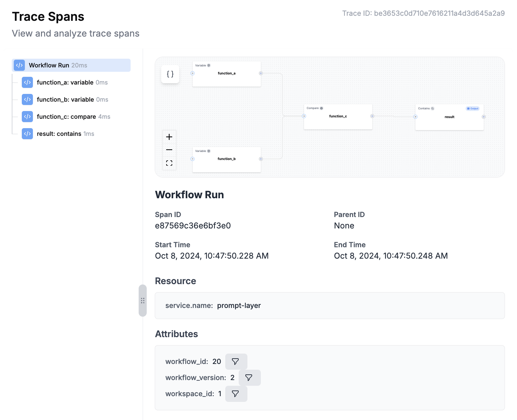The width and height of the screenshot is (517, 420).
Task: Click the Trace Spans page heading
Action: 48,17
